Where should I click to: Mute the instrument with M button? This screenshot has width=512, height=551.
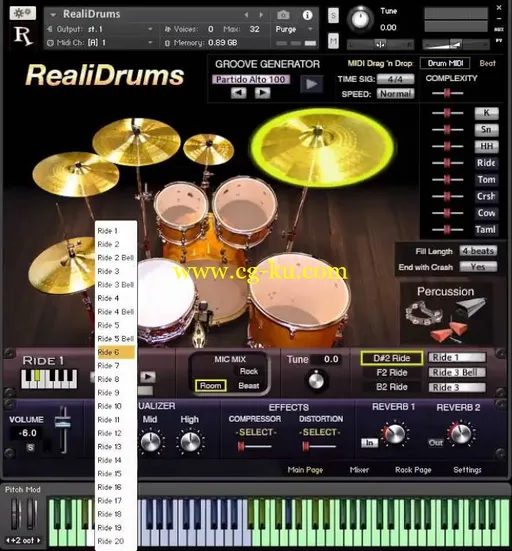[333, 41]
